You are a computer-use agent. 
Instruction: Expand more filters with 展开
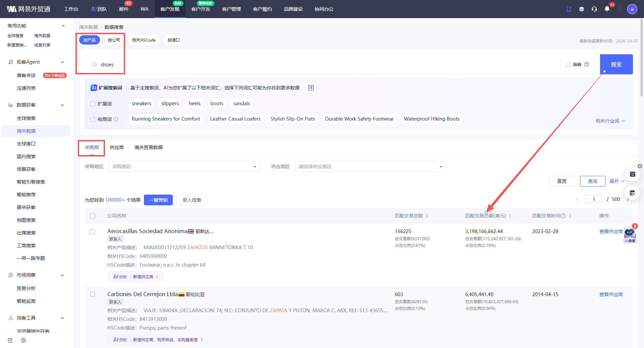(617, 181)
